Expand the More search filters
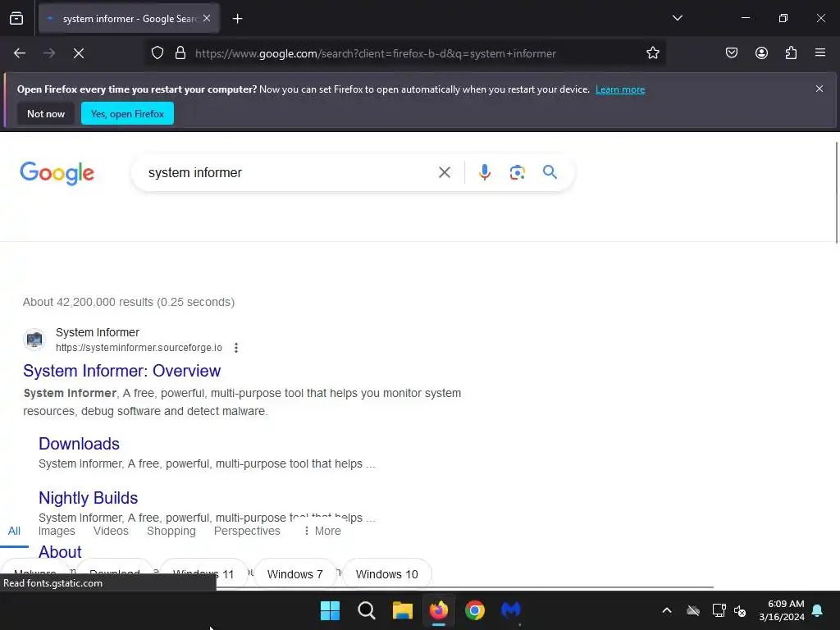This screenshot has height=630, width=840. [x=322, y=531]
